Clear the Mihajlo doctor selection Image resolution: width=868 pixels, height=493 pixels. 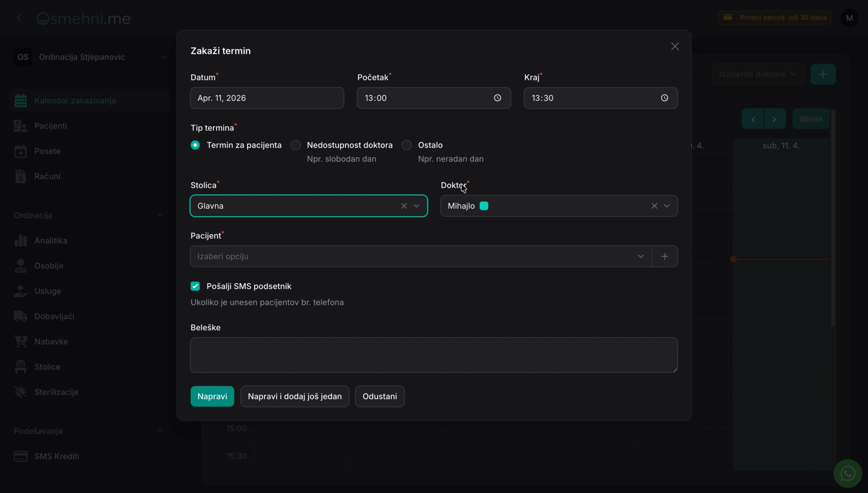(654, 206)
